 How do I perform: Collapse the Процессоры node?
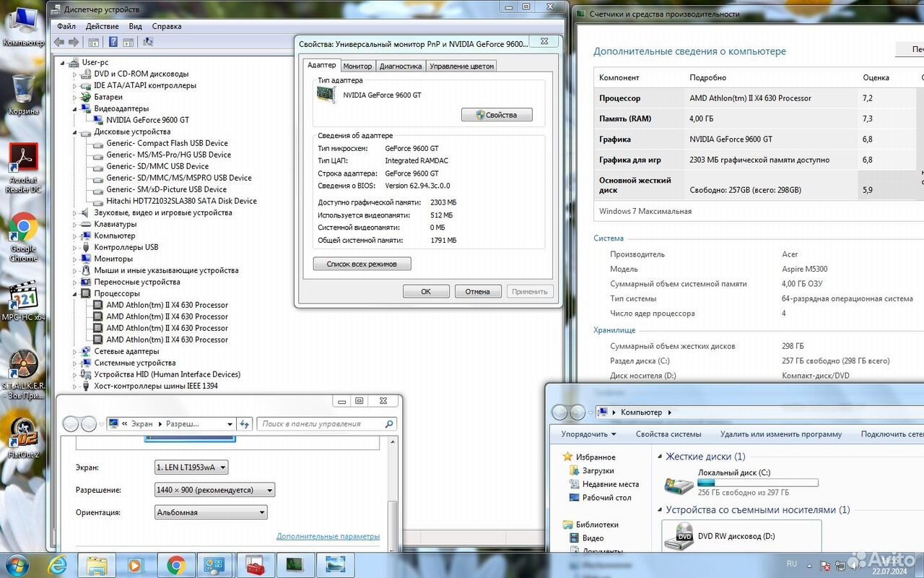click(x=74, y=294)
